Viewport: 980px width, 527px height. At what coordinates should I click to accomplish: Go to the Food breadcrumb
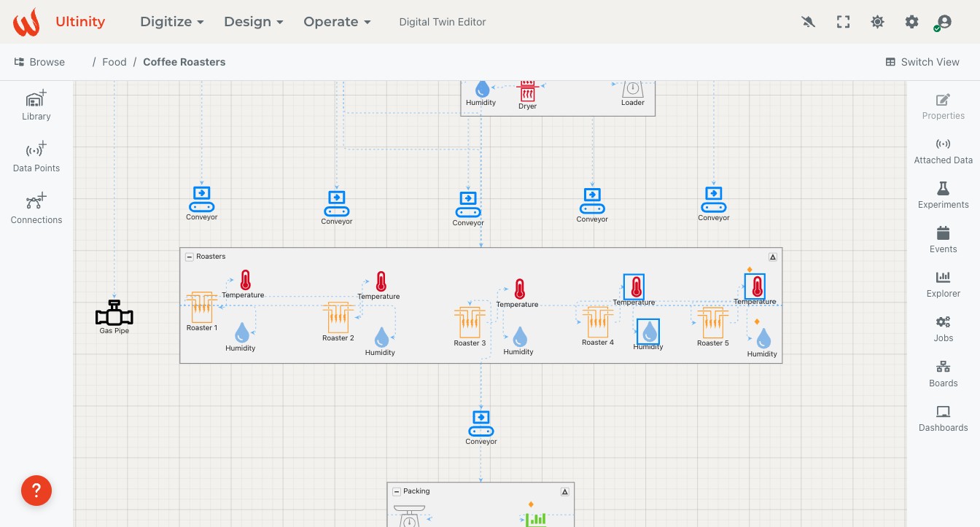pos(114,62)
